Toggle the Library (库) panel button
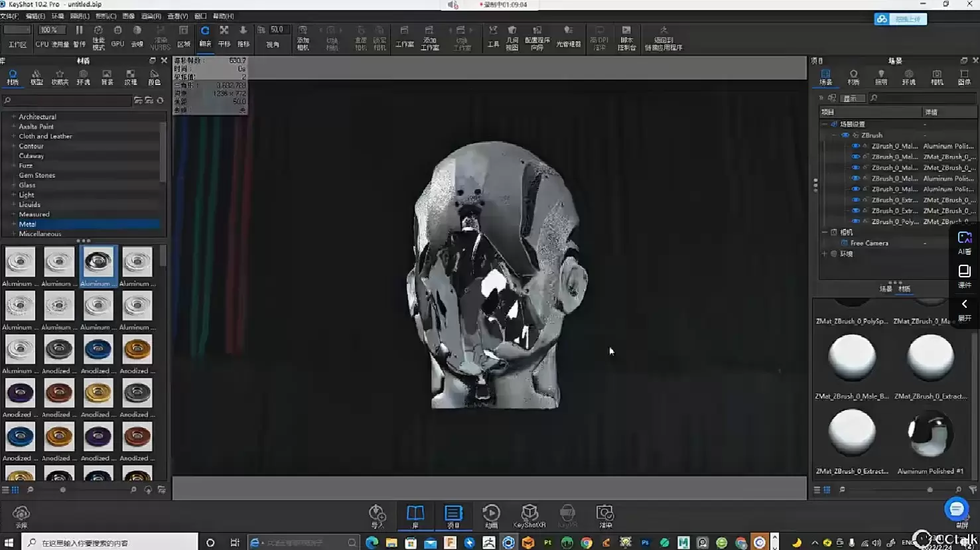980x550 pixels. click(415, 516)
